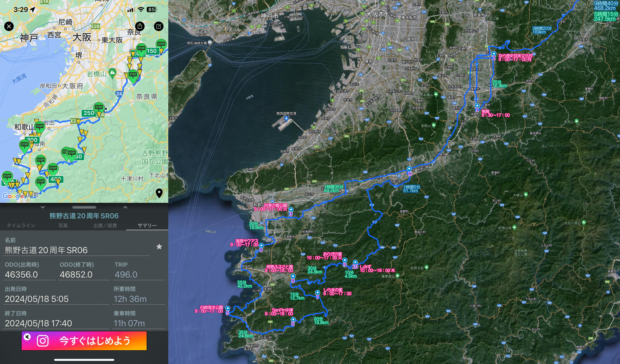Tap the cellular signal indicator in status bar

[x=130, y=10]
